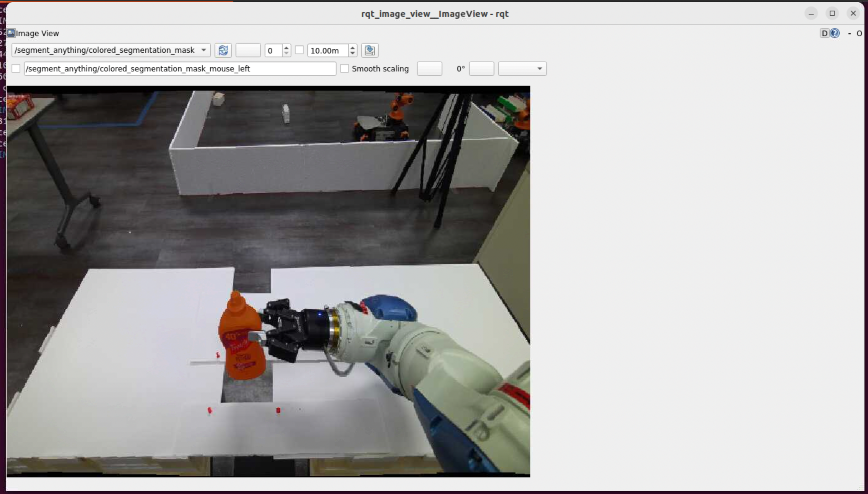Increment the zero frame counter spinner
868x494 pixels.
[x=286, y=48]
